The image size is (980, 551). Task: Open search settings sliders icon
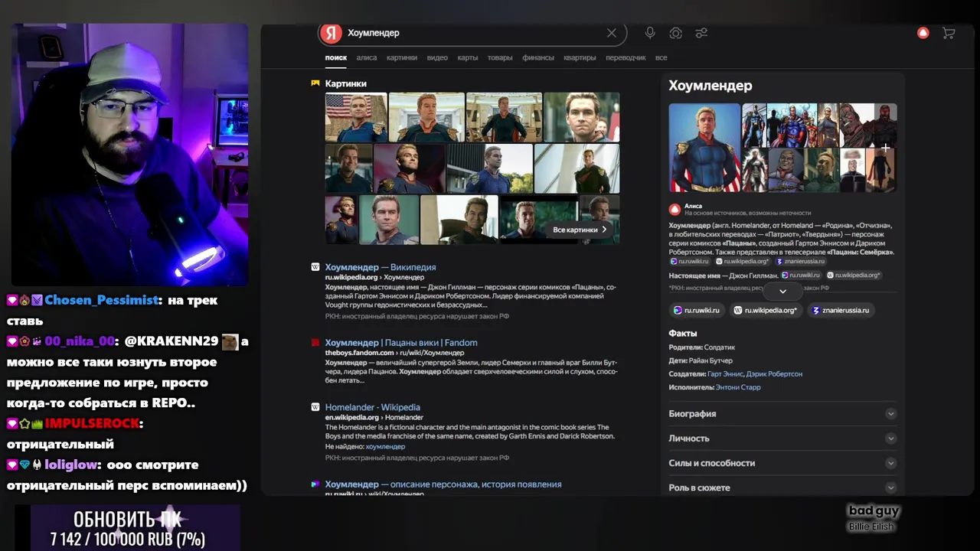tap(701, 33)
